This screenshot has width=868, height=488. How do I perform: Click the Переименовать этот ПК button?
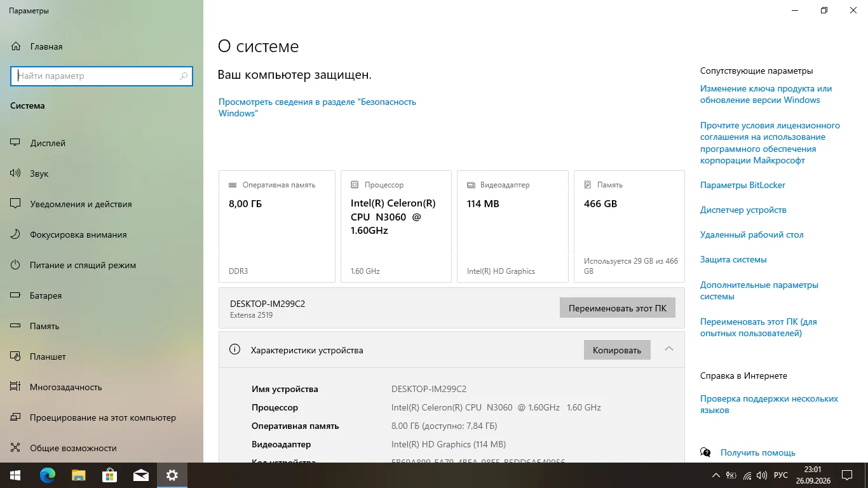618,308
